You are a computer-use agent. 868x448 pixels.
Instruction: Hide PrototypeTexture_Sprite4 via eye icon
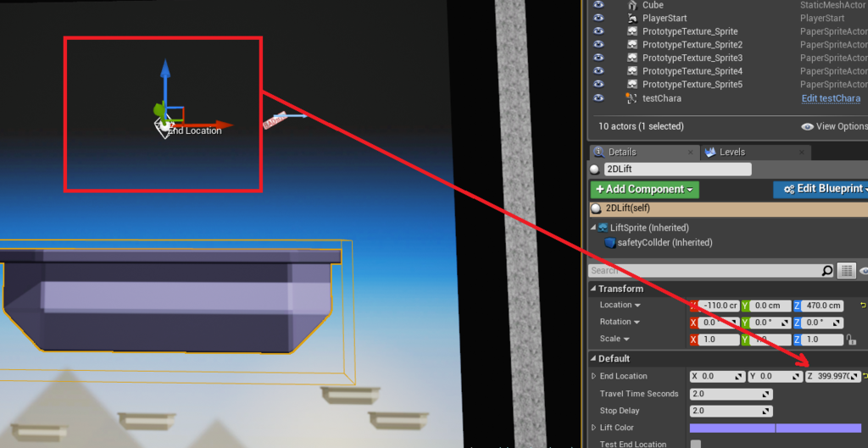598,71
